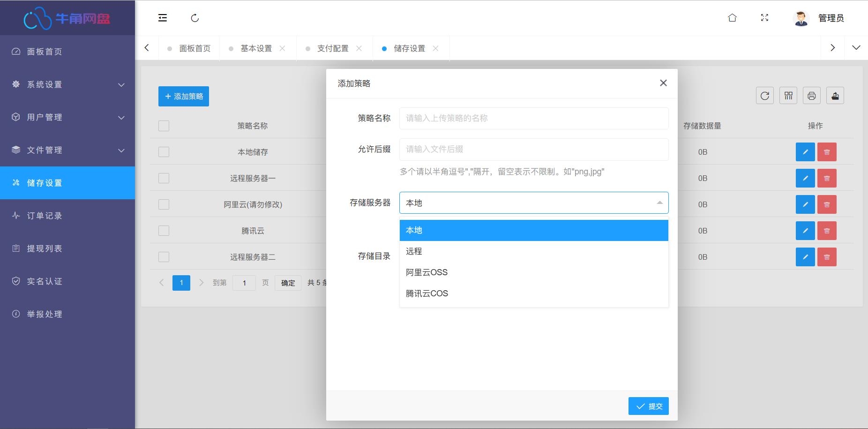This screenshot has width=868, height=429.
Task: Check the 腾讯云 row checkbox
Action: tap(164, 231)
